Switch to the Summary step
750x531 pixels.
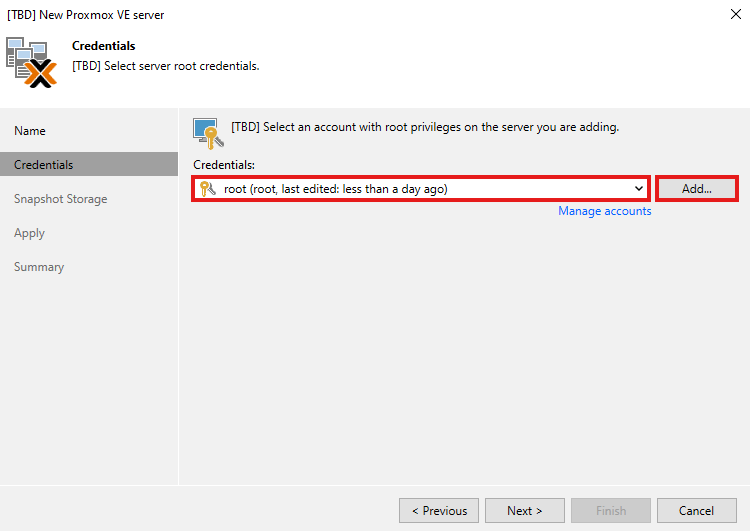[39, 267]
